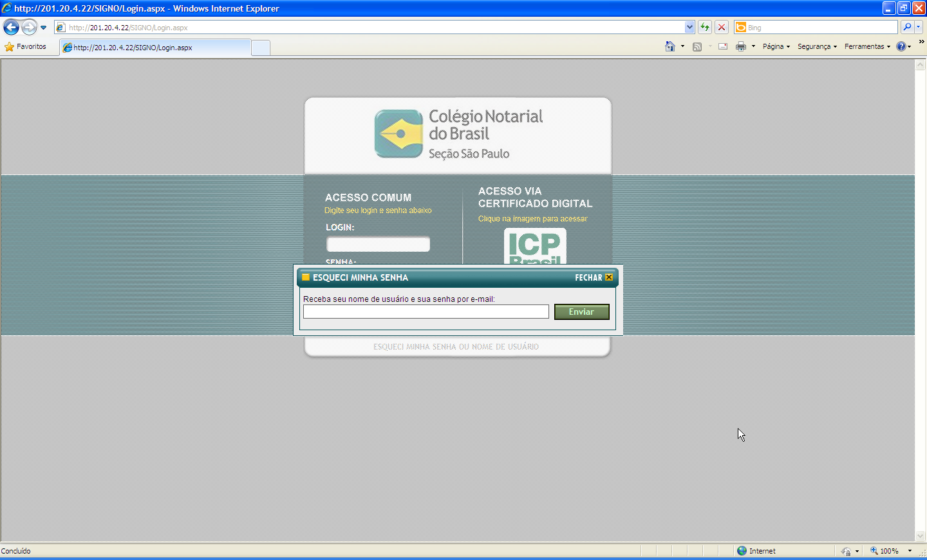Click the Concluído status bar text
The width and height of the screenshot is (927, 560).
[16, 551]
